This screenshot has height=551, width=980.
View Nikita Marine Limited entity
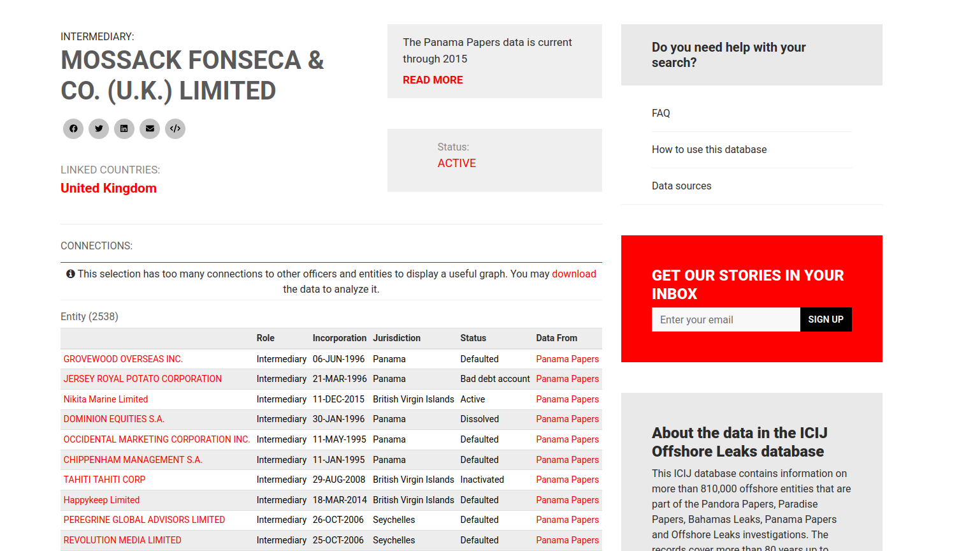pyautogui.click(x=106, y=399)
